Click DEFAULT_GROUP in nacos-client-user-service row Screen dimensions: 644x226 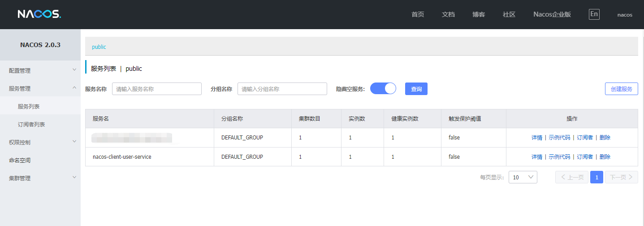tap(242, 157)
